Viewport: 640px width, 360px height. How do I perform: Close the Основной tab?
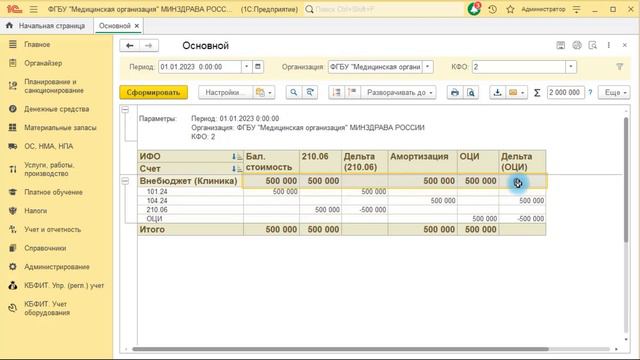(x=137, y=26)
